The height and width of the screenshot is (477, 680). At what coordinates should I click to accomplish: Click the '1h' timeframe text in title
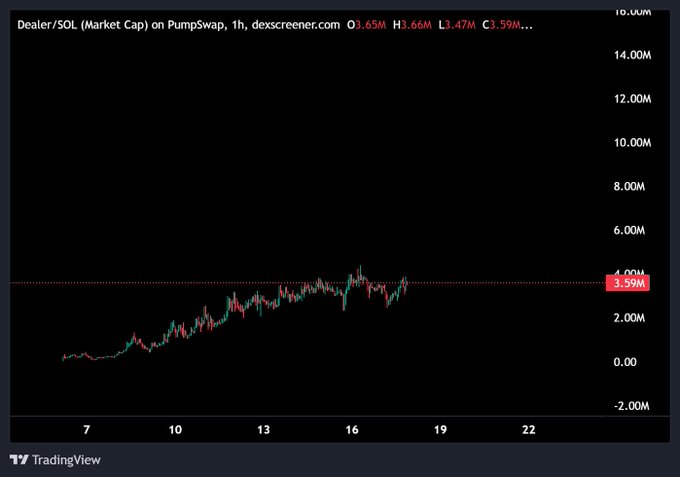pos(237,25)
